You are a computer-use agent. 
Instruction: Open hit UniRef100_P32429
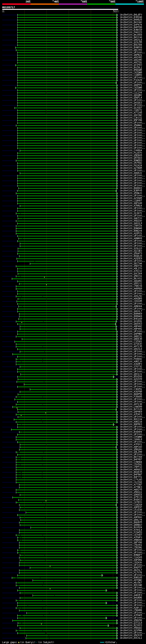[x=131, y=80]
